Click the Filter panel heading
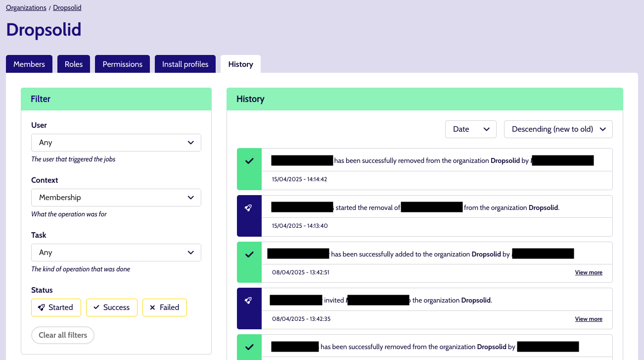644x360 pixels. pos(41,99)
